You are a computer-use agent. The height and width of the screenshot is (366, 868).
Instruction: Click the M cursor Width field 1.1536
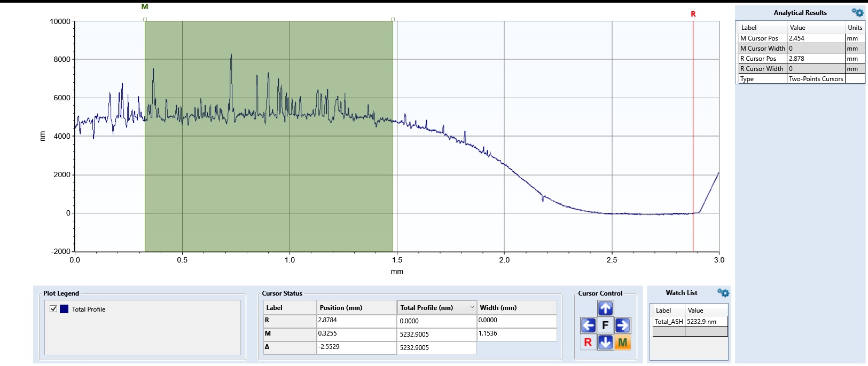click(516, 334)
